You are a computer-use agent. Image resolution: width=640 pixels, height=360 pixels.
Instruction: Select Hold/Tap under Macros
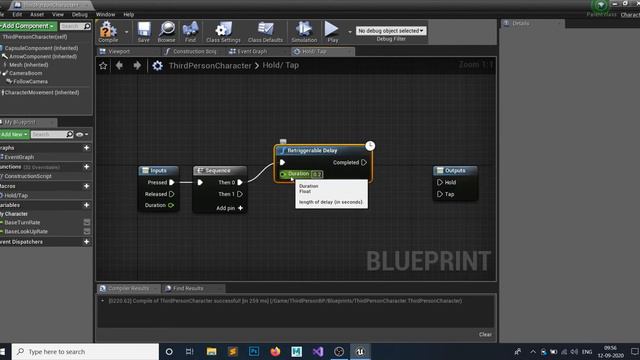point(16,196)
